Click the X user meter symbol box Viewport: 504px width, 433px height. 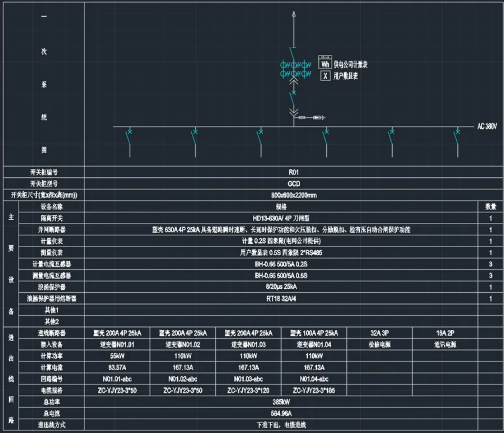(325, 76)
